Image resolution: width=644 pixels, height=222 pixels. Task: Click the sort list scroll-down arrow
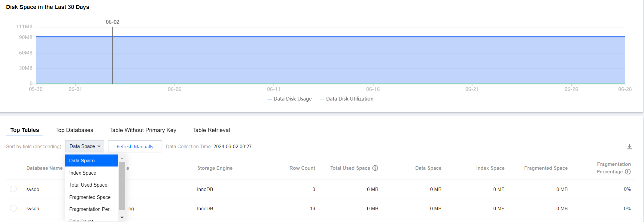coord(122,217)
